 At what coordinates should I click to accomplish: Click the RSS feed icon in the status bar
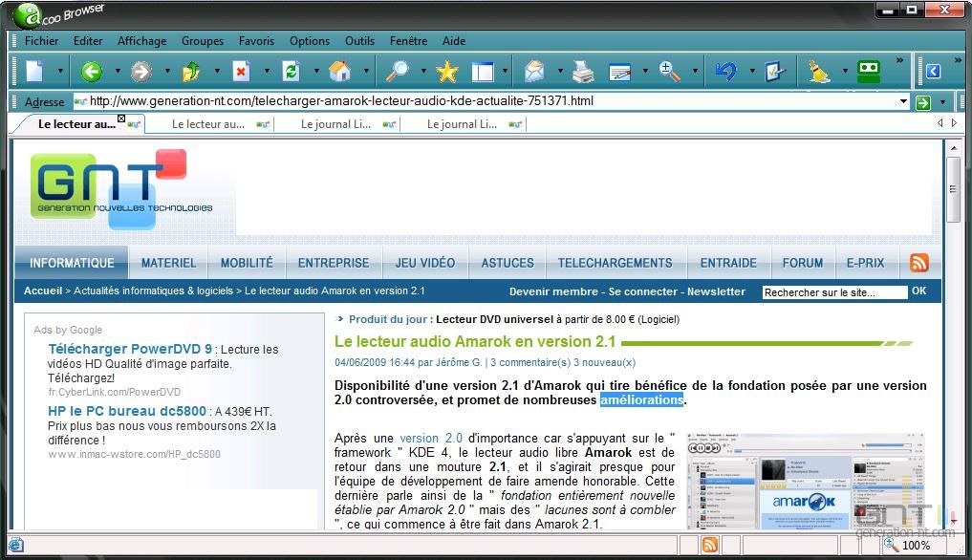pos(710,545)
